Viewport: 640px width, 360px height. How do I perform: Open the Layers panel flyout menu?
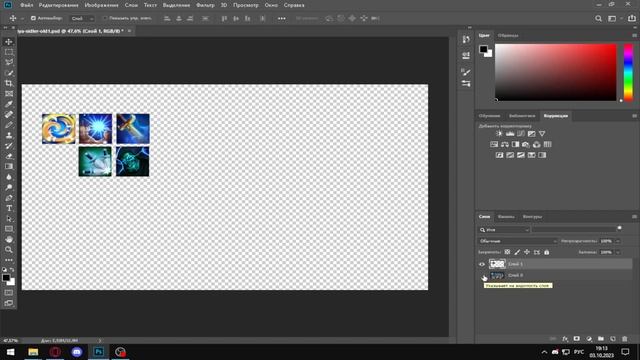(634, 217)
